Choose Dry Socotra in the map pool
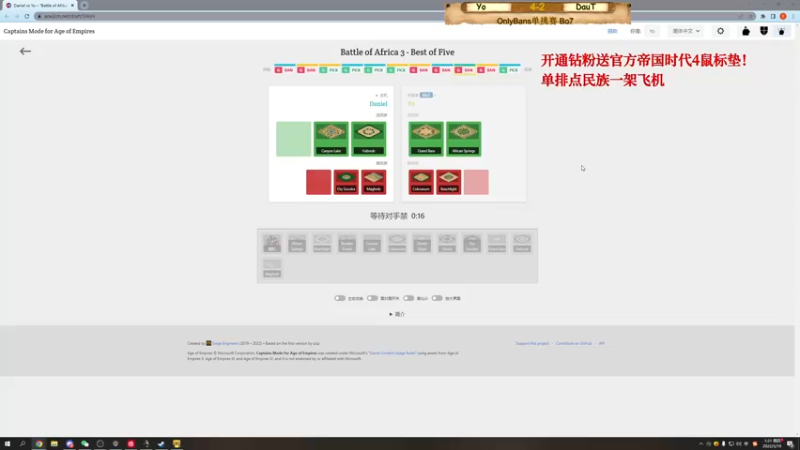The height and width of the screenshot is (450, 800). [x=472, y=243]
